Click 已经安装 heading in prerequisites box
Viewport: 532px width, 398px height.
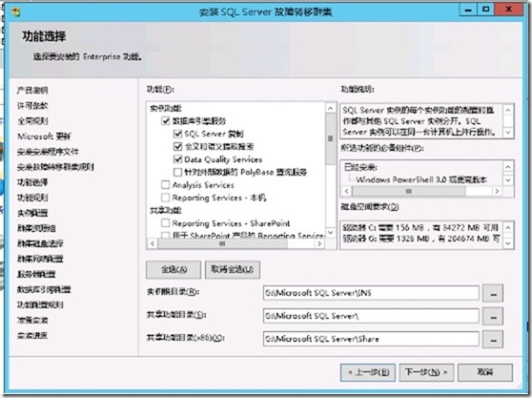(x=360, y=167)
